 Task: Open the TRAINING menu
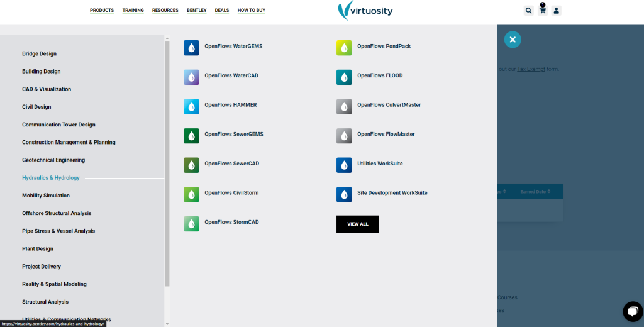(x=133, y=11)
